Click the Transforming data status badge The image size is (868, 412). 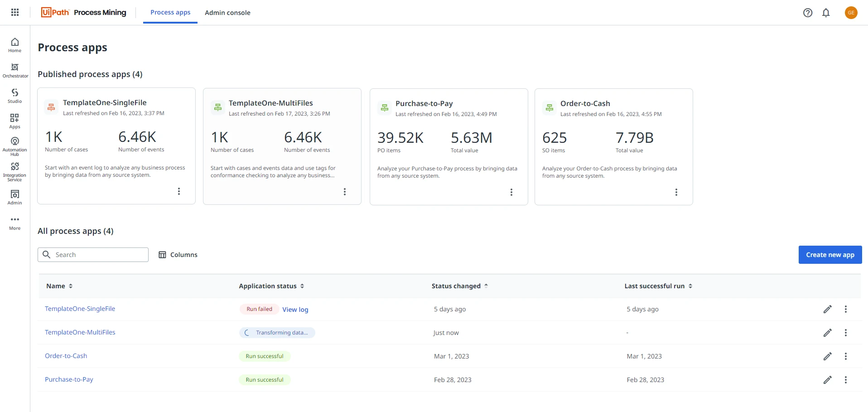pyautogui.click(x=277, y=333)
